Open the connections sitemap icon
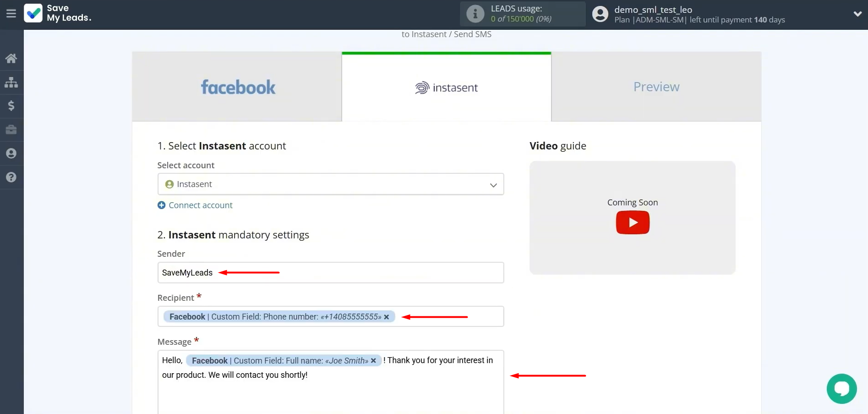This screenshot has width=868, height=414. [x=11, y=82]
